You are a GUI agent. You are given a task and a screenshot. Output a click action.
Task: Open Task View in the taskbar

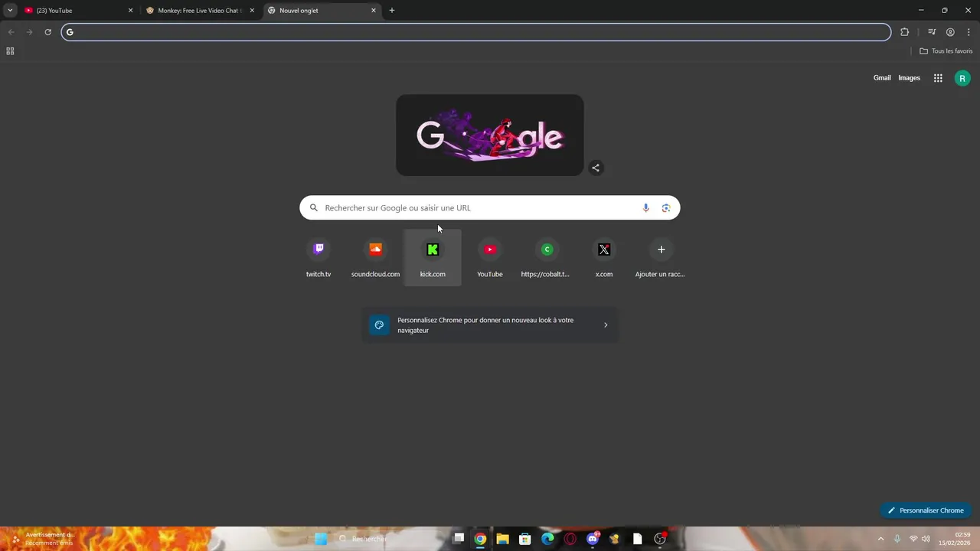pos(459,538)
